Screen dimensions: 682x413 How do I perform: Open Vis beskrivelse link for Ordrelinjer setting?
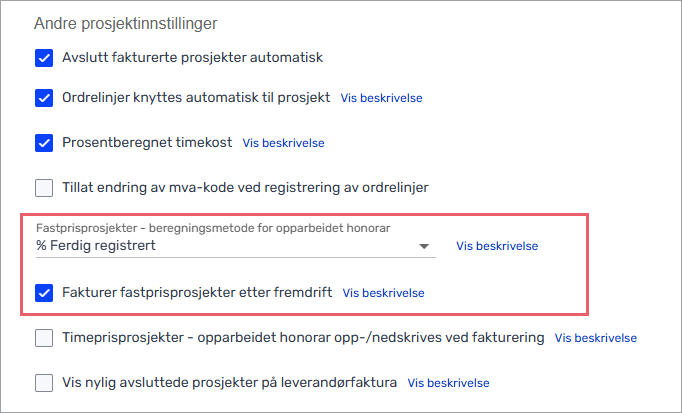381,99
